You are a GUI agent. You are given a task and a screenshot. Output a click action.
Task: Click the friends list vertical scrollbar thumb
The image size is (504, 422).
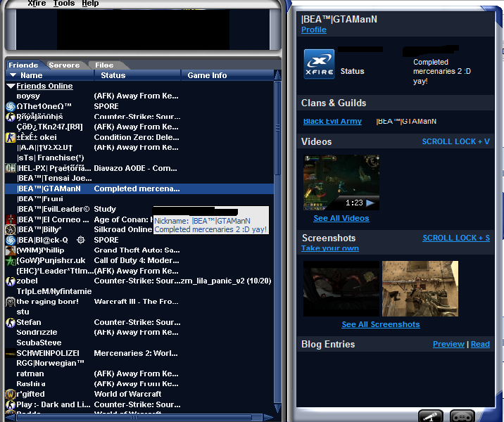coord(278,128)
